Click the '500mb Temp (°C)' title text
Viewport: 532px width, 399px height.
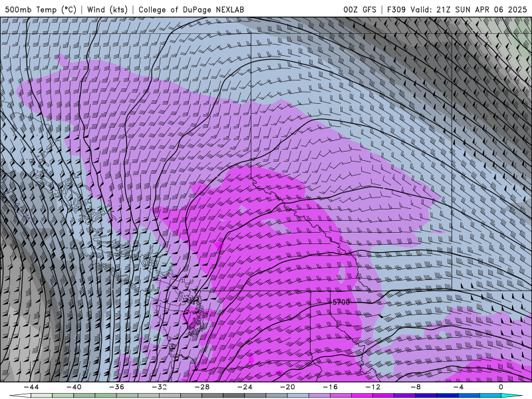coord(41,10)
